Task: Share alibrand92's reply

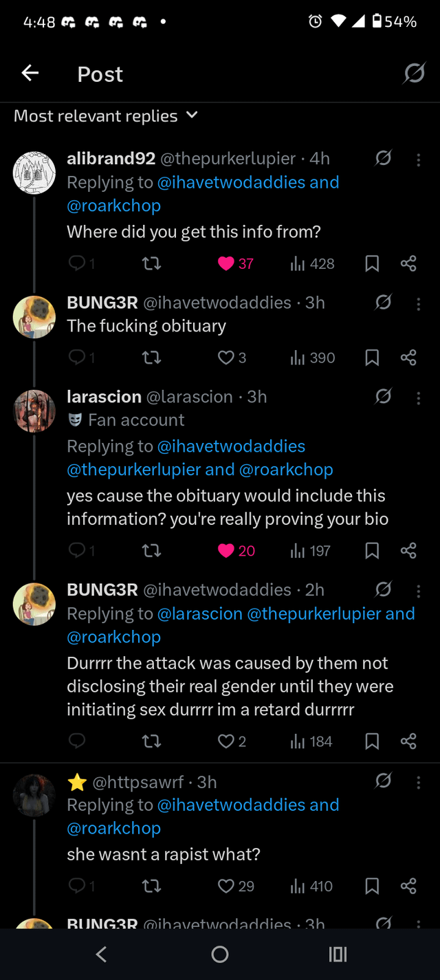Action: tap(408, 263)
